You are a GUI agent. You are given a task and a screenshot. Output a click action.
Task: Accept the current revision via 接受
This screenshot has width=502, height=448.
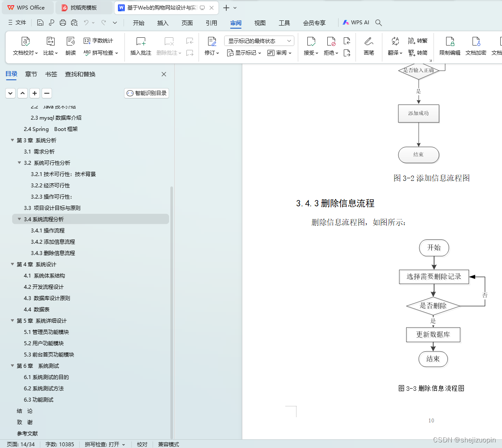tap(310, 46)
